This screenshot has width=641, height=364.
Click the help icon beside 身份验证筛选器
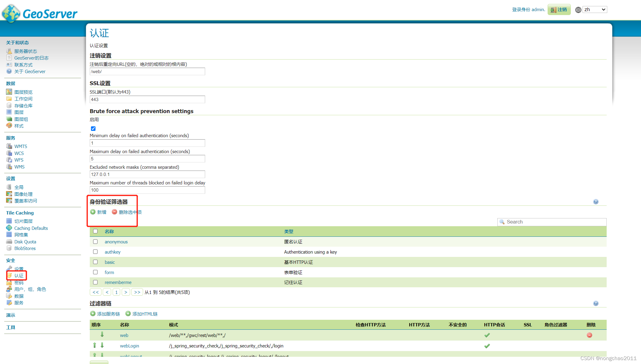(596, 202)
